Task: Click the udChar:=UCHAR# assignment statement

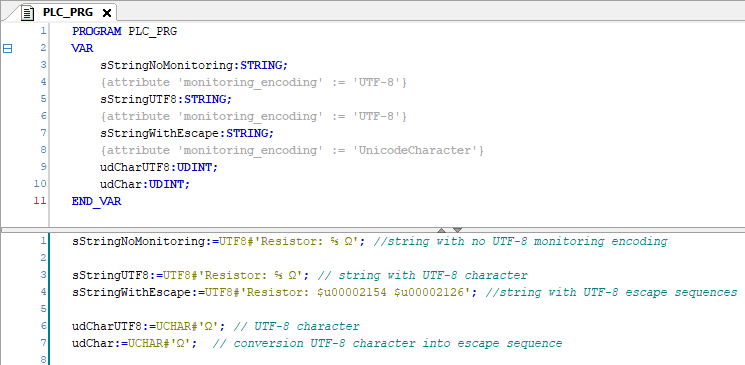Action: coord(135,344)
